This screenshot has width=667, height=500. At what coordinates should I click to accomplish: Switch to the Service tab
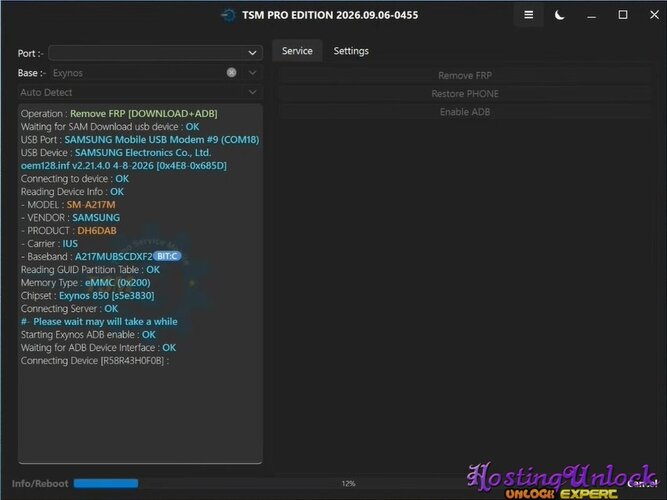[297, 51]
